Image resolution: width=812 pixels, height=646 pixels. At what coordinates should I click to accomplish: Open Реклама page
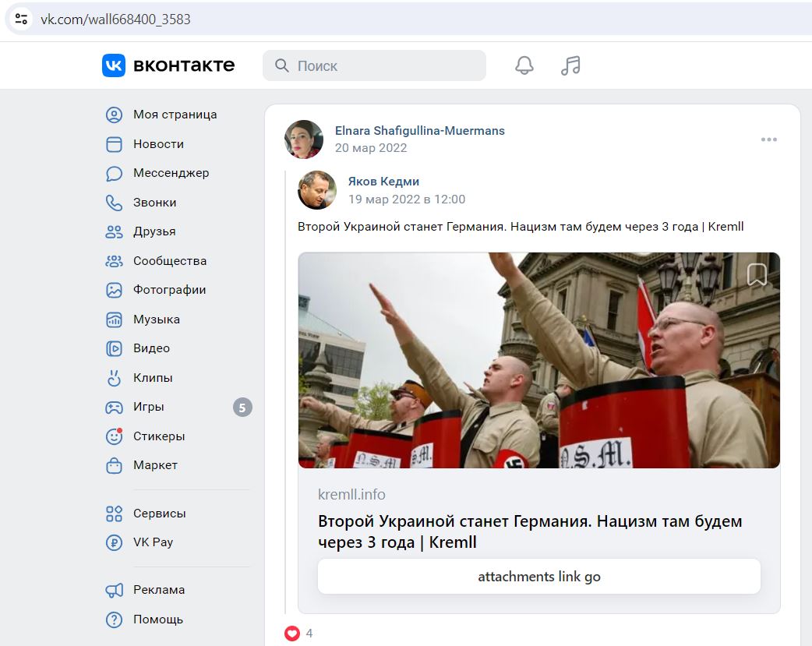[159, 590]
